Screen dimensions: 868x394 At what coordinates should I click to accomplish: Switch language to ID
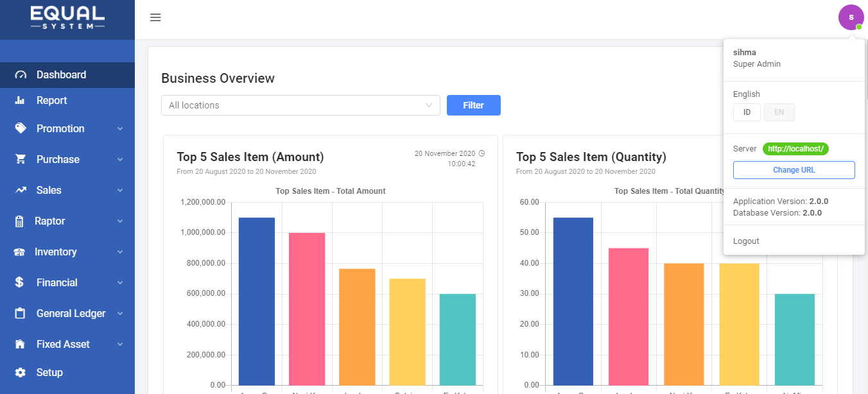pos(747,112)
